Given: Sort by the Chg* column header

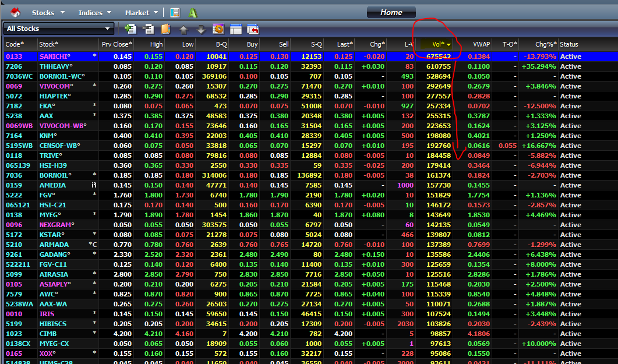Looking at the screenshot, I should (377, 44).
